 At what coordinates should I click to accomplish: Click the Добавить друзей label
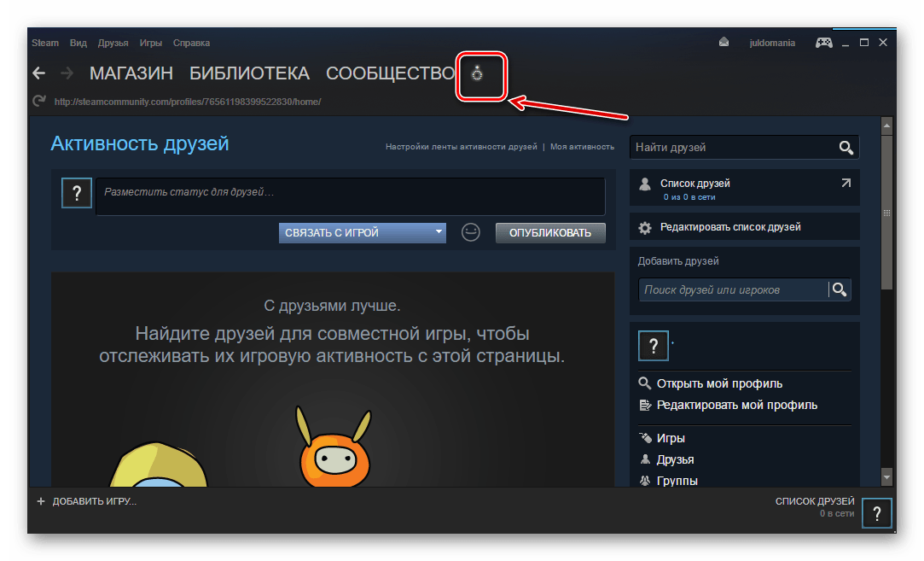coord(678,260)
